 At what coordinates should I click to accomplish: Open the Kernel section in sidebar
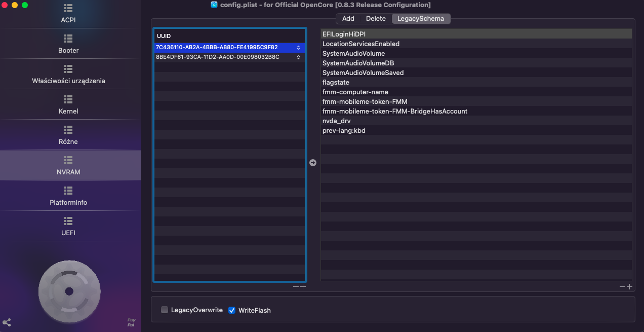coord(68,105)
